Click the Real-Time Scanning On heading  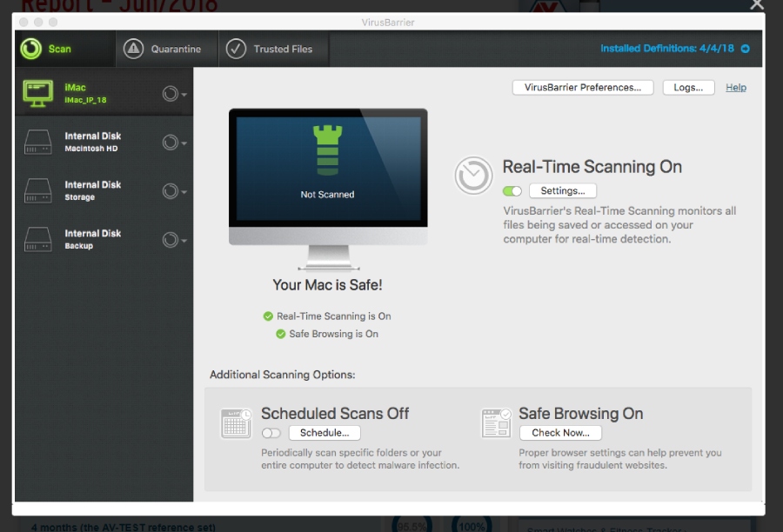pyautogui.click(x=592, y=167)
